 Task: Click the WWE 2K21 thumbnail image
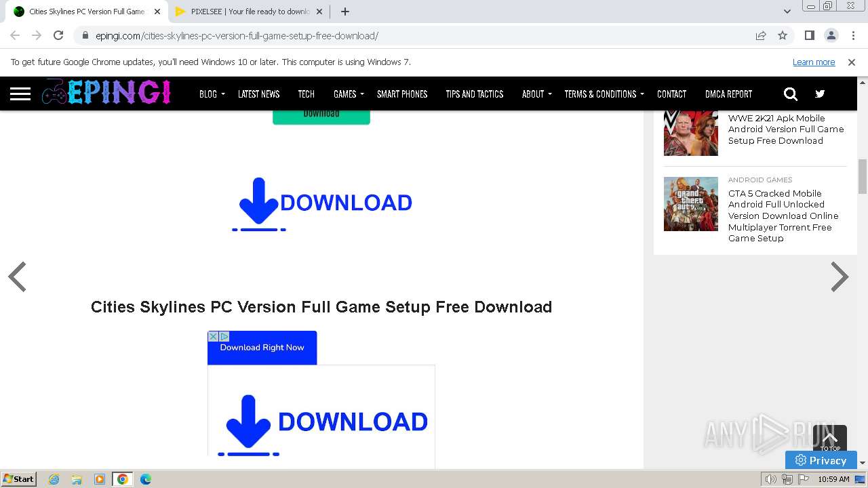tap(691, 134)
